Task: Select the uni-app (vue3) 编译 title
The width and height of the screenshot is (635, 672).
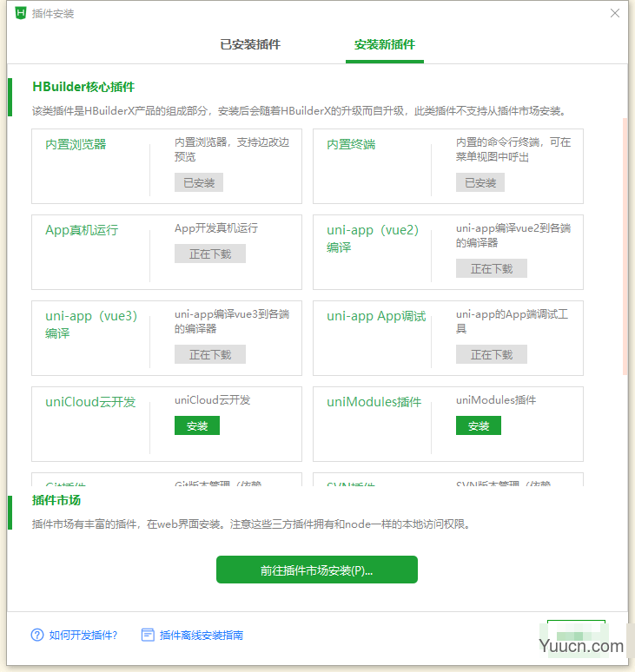Action: coord(91,325)
